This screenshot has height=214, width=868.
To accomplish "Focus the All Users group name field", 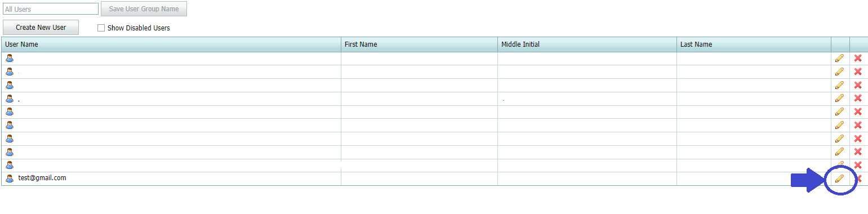I will 51,9.
